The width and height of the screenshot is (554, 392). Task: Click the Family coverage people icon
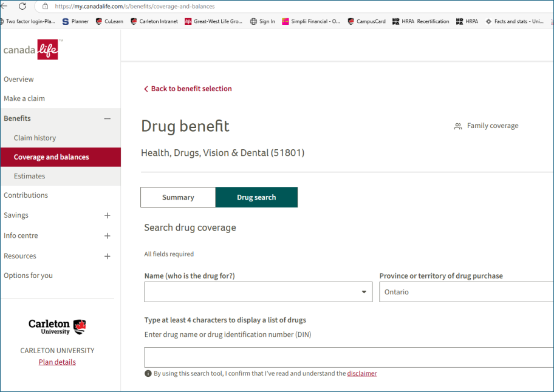tap(458, 126)
